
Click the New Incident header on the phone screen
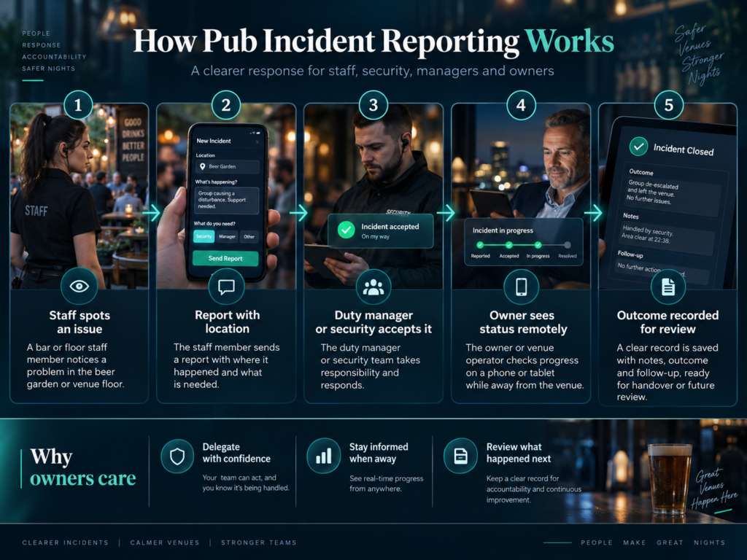click(214, 141)
